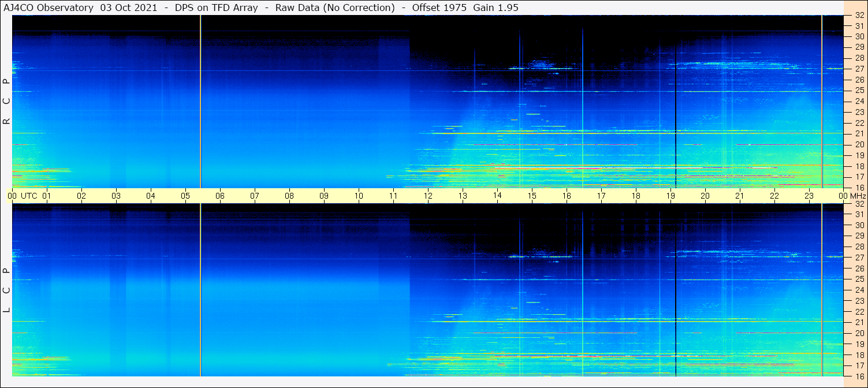Click pink marker line after 05 UTC in LCP panel
The width and height of the screenshot is (868, 388).
click(x=200, y=290)
